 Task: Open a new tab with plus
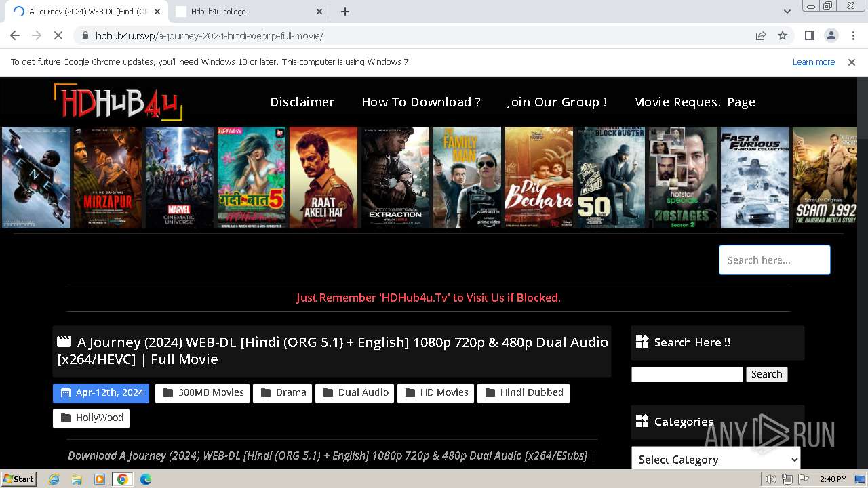click(345, 12)
